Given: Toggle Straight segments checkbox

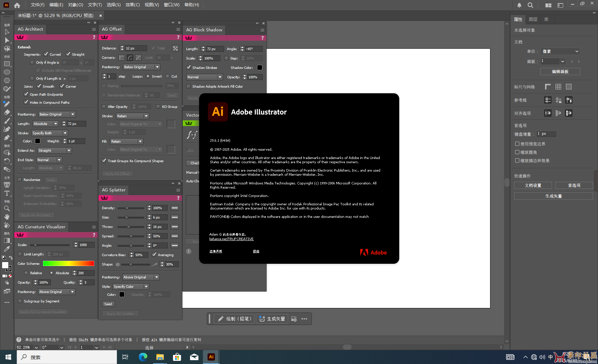Looking at the screenshot, I should click(x=68, y=54).
